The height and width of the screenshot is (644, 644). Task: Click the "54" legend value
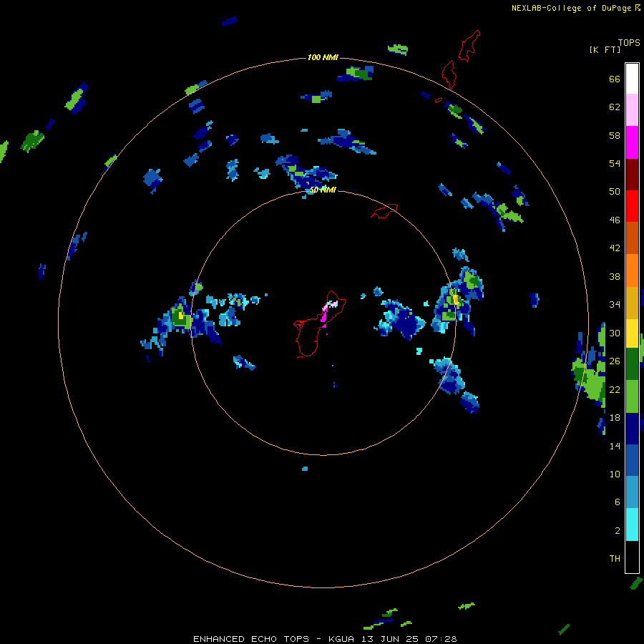[615, 163]
